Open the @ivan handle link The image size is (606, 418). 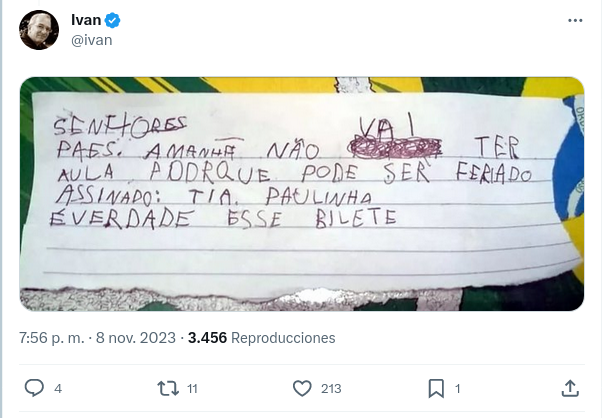coord(91,40)
